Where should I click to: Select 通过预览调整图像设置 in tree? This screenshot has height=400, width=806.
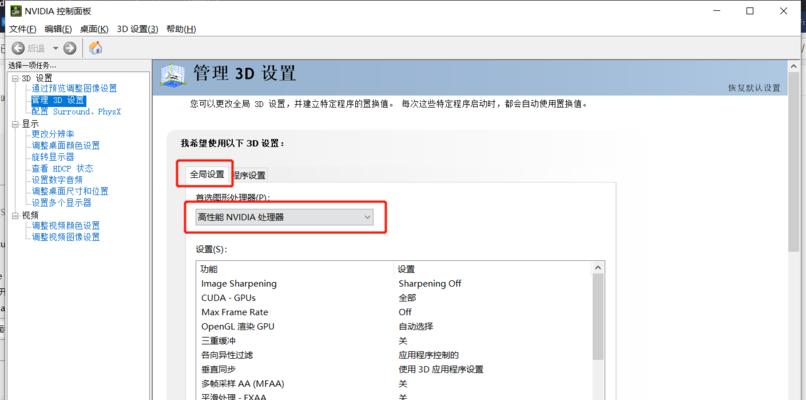[74, 88]
